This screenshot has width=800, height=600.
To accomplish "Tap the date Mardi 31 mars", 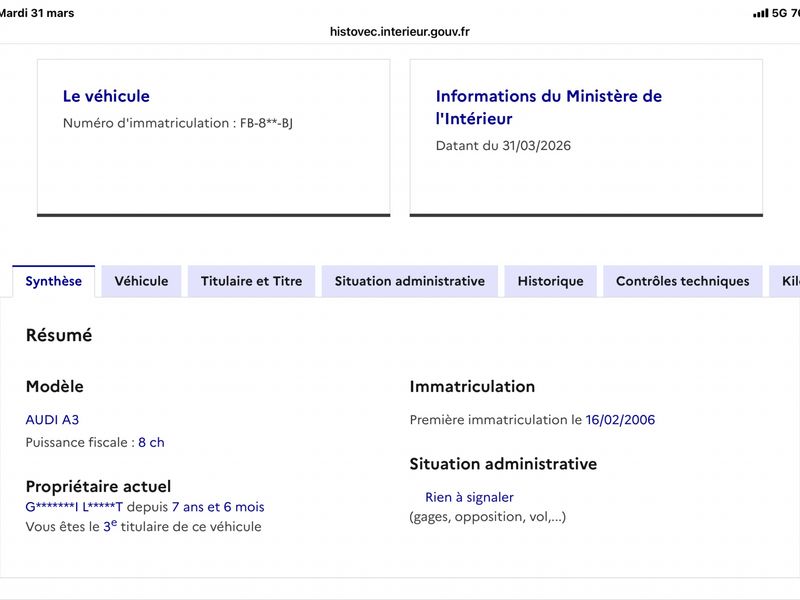I will click(x=37, y=13).
